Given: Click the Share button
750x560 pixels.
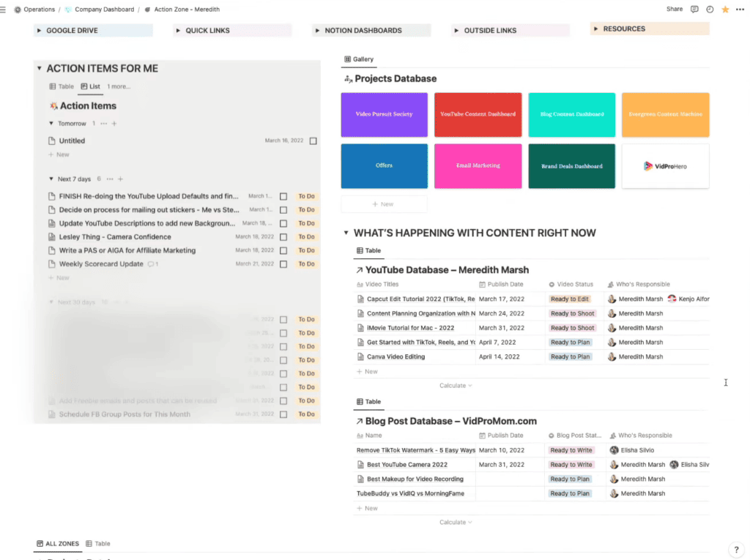Looking at the screenshot, I should coord(675,9).
